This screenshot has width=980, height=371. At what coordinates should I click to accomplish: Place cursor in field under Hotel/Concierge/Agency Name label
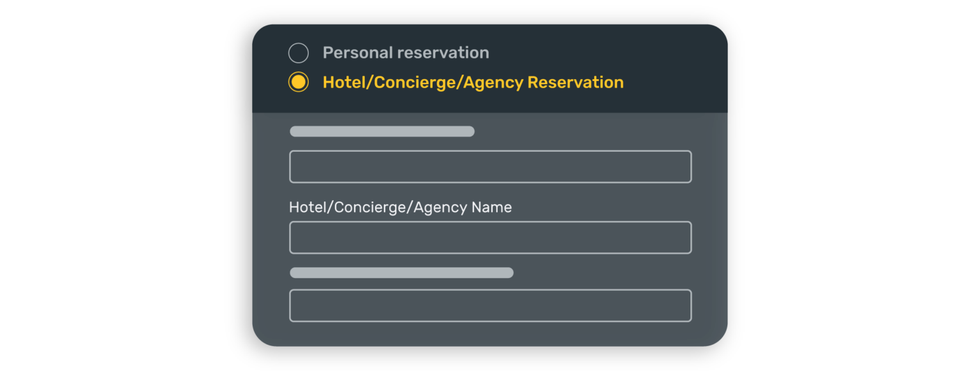[490, 238]
